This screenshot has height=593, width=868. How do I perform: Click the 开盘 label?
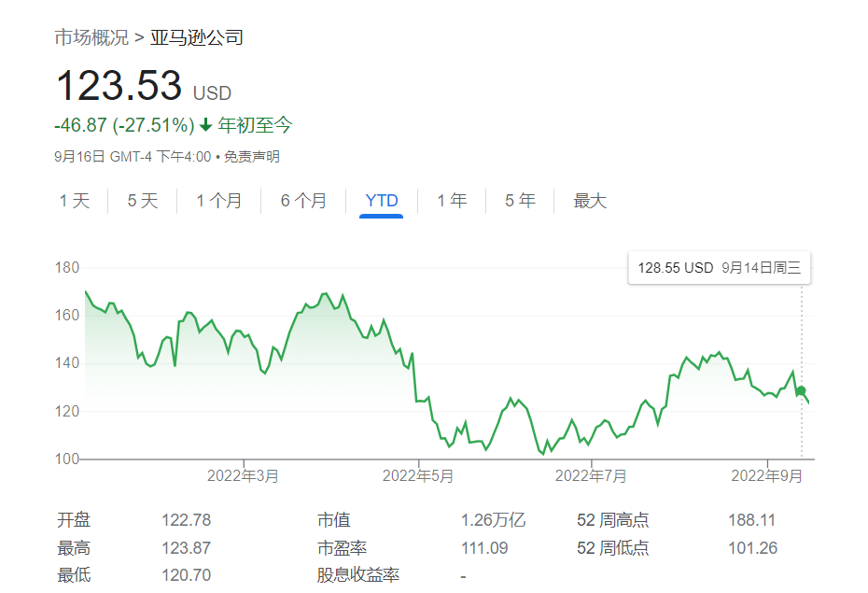[x=74, y=520]
